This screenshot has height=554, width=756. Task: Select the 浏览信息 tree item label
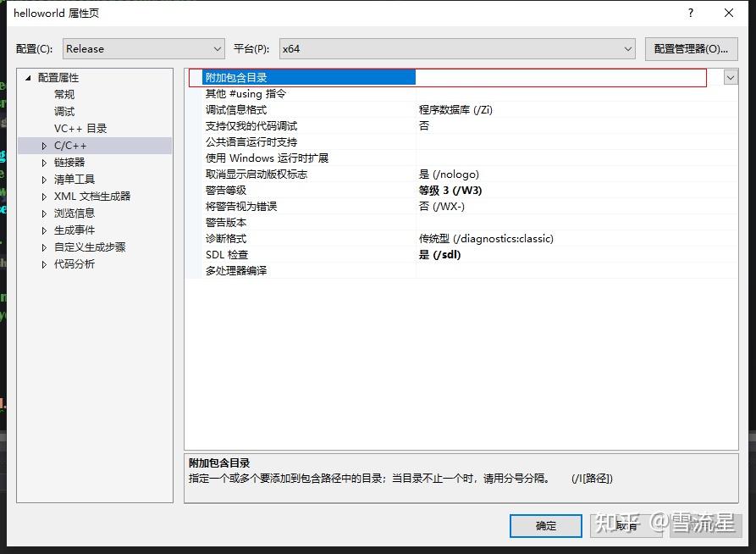pyautogui.click(x=74, y=213)
